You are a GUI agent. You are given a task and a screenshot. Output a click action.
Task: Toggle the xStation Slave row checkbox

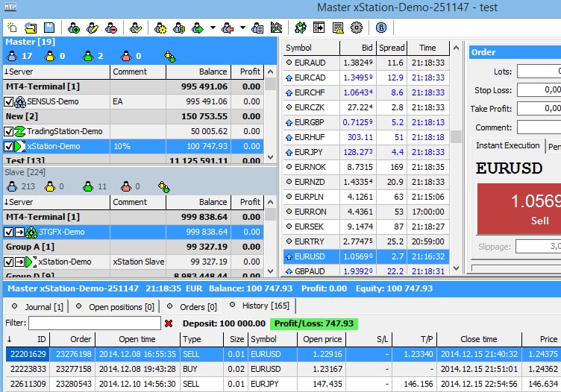9,262
